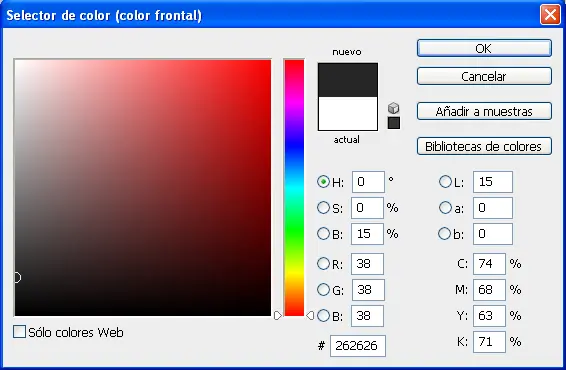Click the out-of-gamut web-safe cube icon

click(x=393, y=108)
